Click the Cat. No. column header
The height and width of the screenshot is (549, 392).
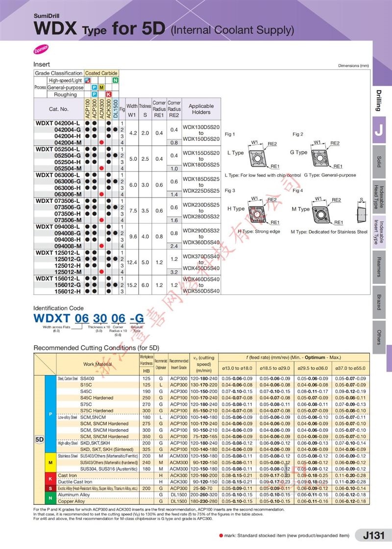pos(59,109)
